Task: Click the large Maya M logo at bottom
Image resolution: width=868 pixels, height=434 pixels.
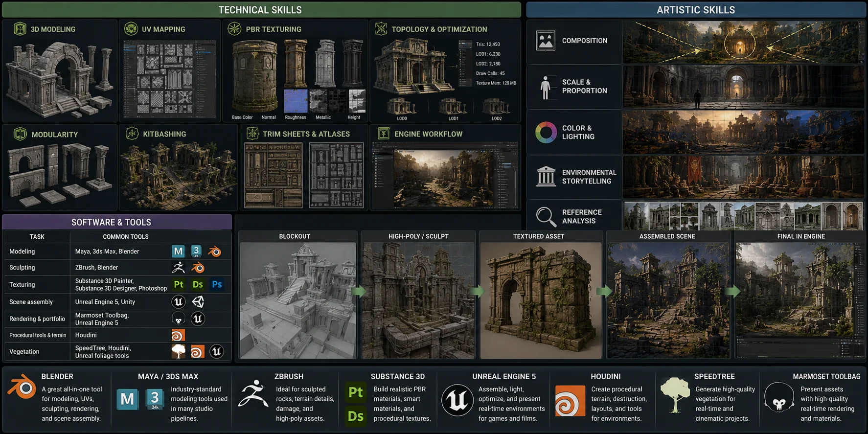Action: point(127,399)
